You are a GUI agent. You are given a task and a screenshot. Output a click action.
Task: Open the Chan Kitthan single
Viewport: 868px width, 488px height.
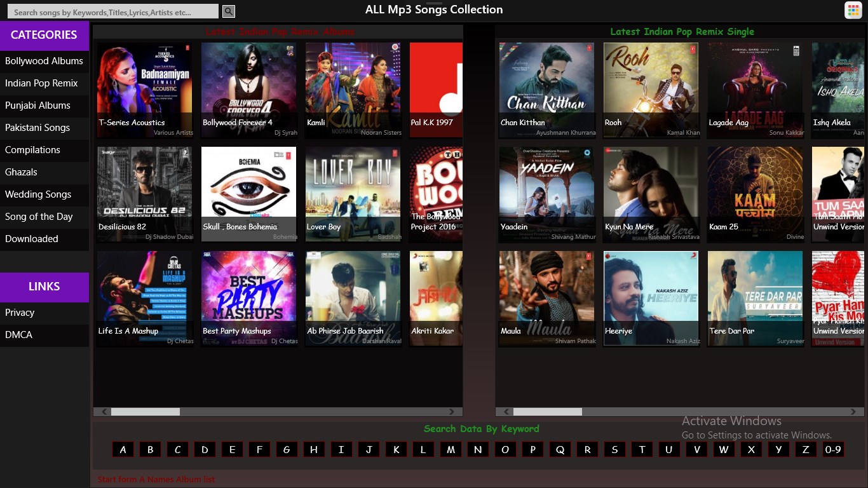tap(546, 90)
